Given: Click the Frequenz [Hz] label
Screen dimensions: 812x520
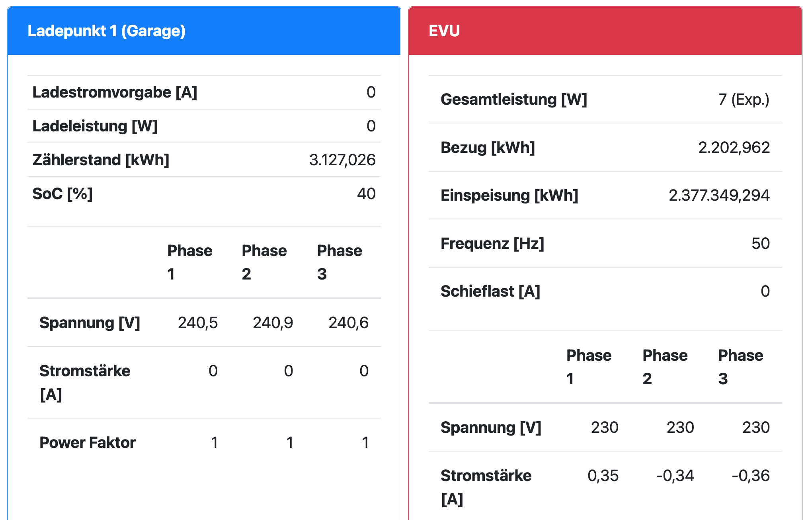Looking at the screenshot, I should 492,244.
